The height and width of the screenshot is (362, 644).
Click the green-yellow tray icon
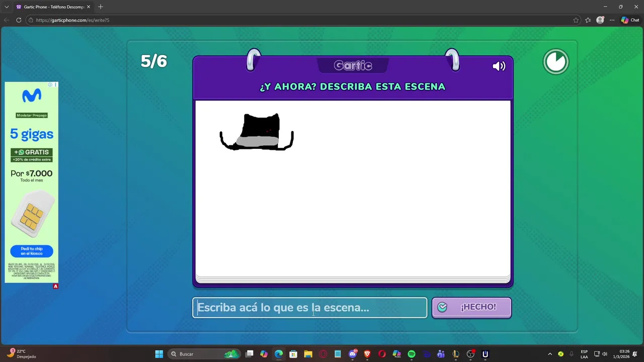[x=560, y=354]
